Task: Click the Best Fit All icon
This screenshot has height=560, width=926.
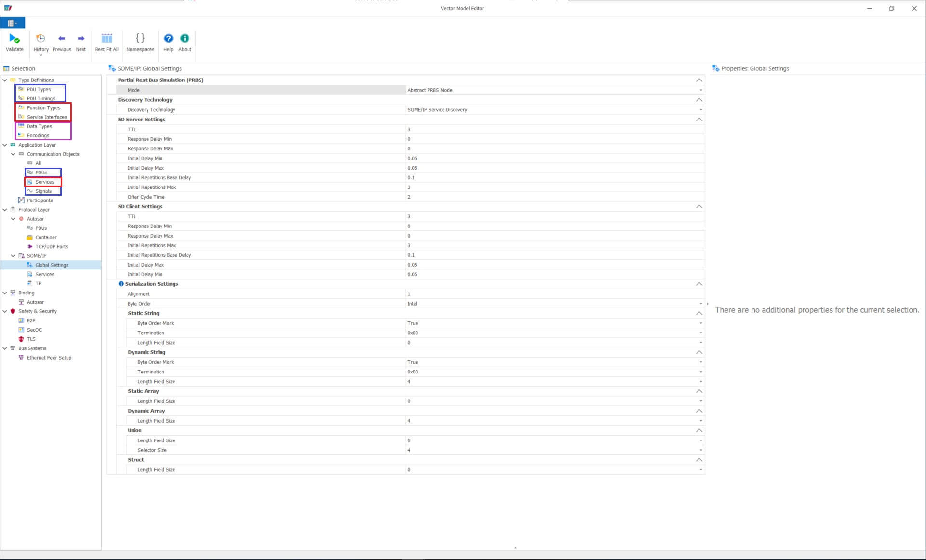Action: (x=107, y=39)
